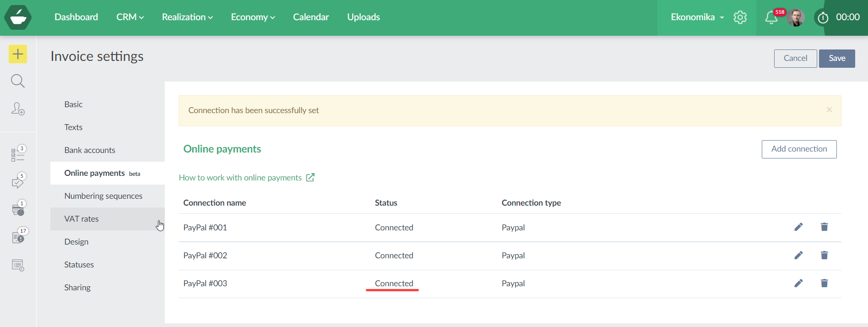Open the settings gear icon
Image resolution: width=868 pixels, height=327 pixels.
point(740,17)
